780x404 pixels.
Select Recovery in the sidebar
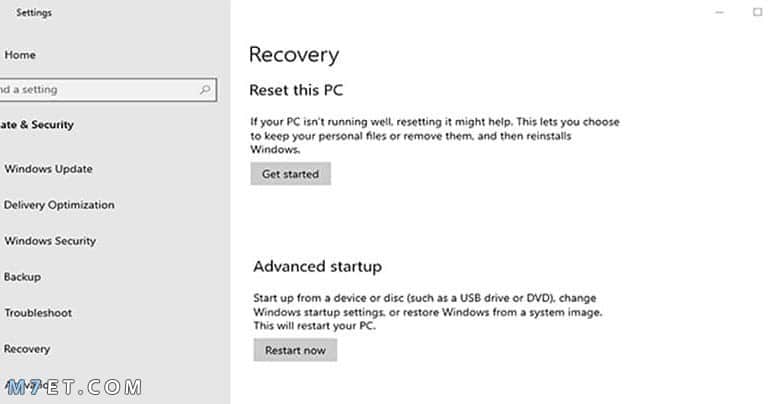pyautogui.click(x=26, y=349)
